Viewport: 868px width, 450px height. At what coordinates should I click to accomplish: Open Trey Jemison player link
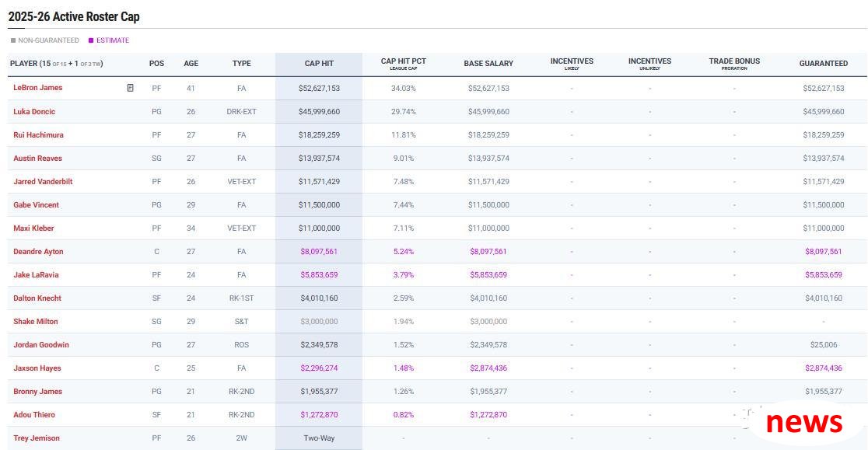(37, 438)
